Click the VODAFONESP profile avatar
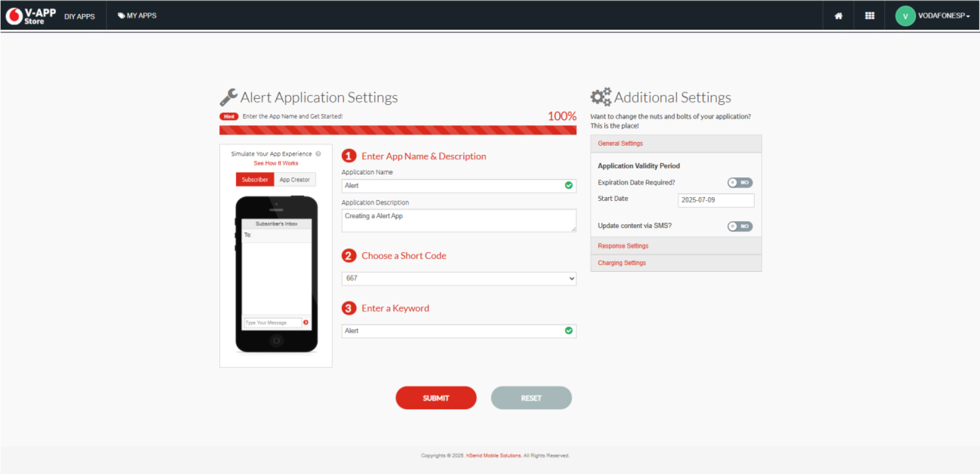980x474 pixels. click(905, 16)
